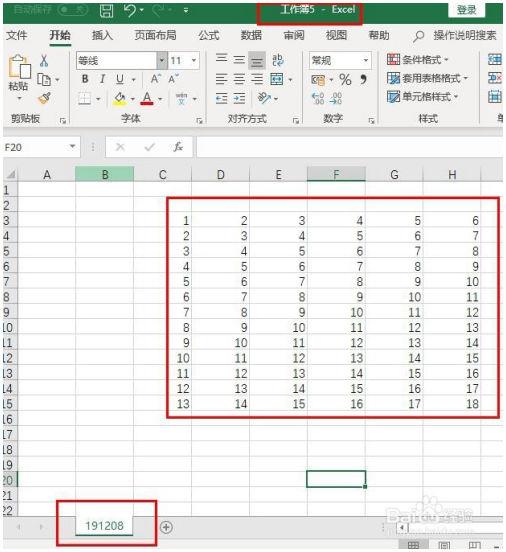Click the insert function fx icon

click(178, 146)
